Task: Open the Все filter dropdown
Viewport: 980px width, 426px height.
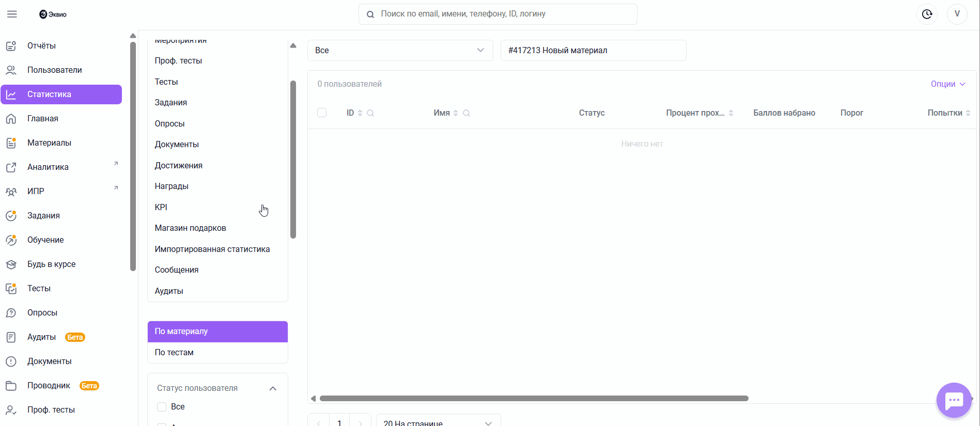Action: point(400,50)
